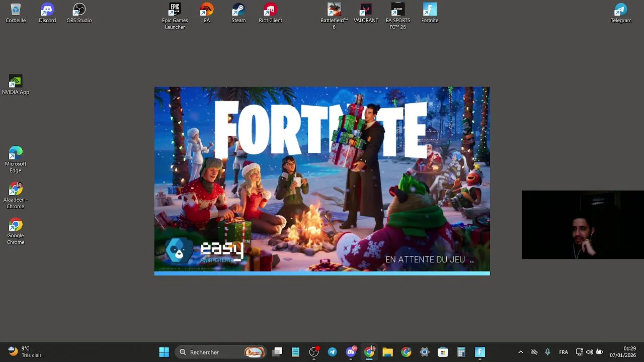Click the Easy Anti-Cheat logo
The width and height of the screenshot is (644, 362).
click(207, 251)
